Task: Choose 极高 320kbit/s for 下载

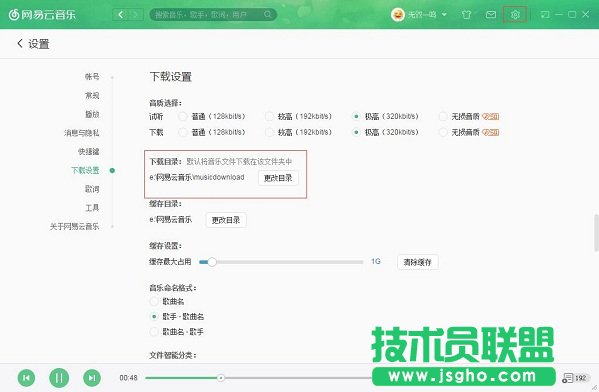Action: (356, 132)
